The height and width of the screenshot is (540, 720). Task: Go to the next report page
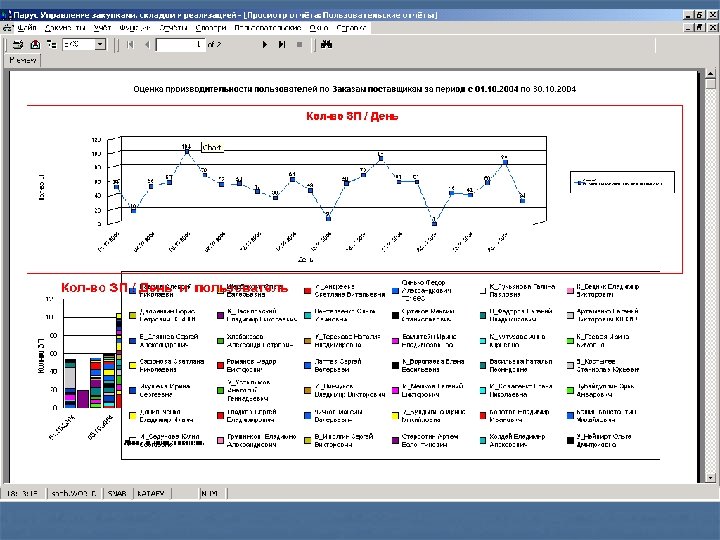coord(264,45)
